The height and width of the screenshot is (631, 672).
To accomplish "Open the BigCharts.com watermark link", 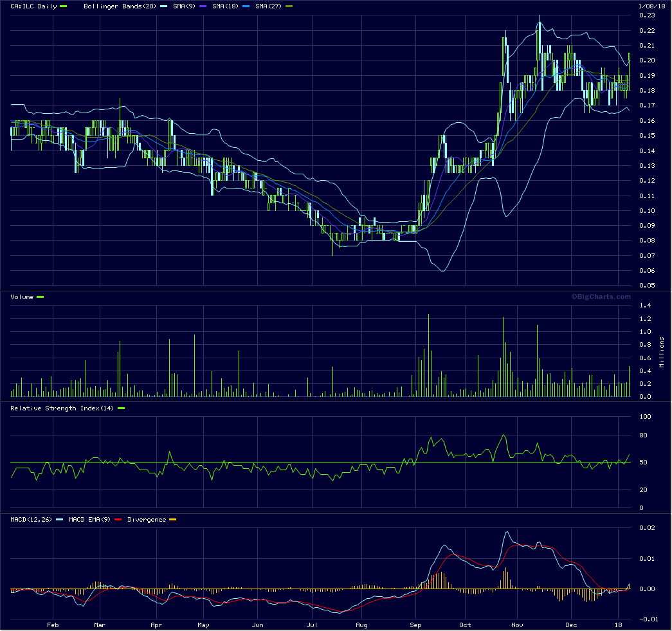I will (601, 297).
